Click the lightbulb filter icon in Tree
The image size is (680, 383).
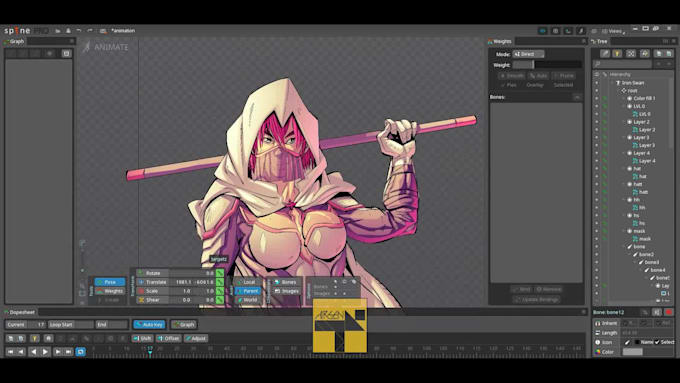617,53
